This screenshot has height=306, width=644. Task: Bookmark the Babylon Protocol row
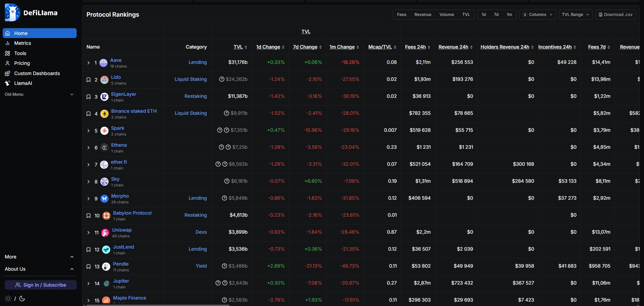click(88, 216)
